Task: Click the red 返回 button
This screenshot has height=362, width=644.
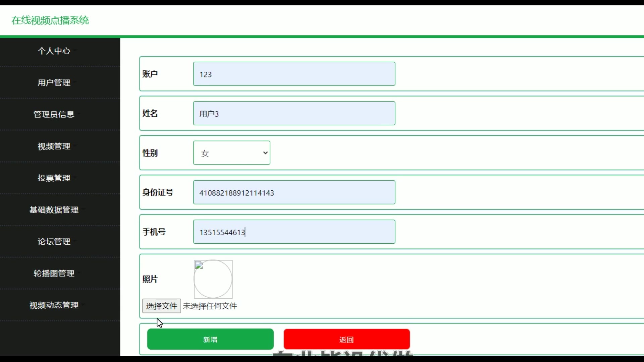Action: tap(347, 340)
